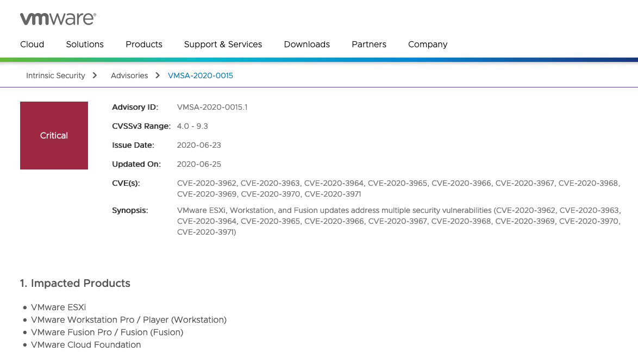Click the Critical severity badge
This screenshot has width=638, height=364.
[x=54, y=135]
